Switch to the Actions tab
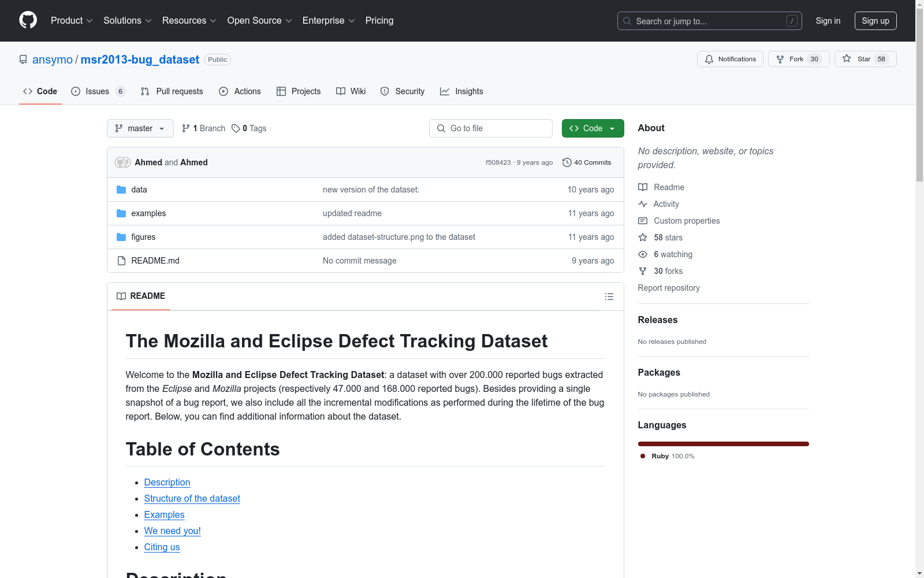The height and width of the screenshot is (578, 924). pos(240,91)
